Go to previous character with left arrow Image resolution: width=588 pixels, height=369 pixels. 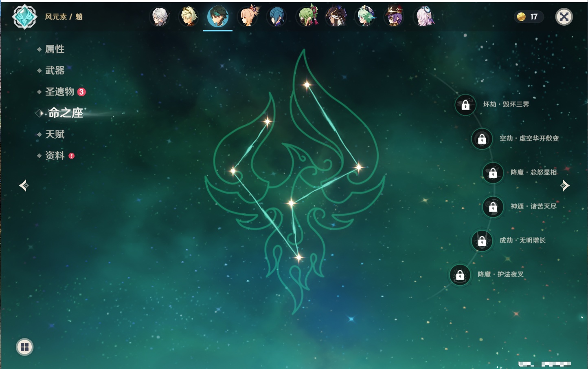tap(24, 186)
